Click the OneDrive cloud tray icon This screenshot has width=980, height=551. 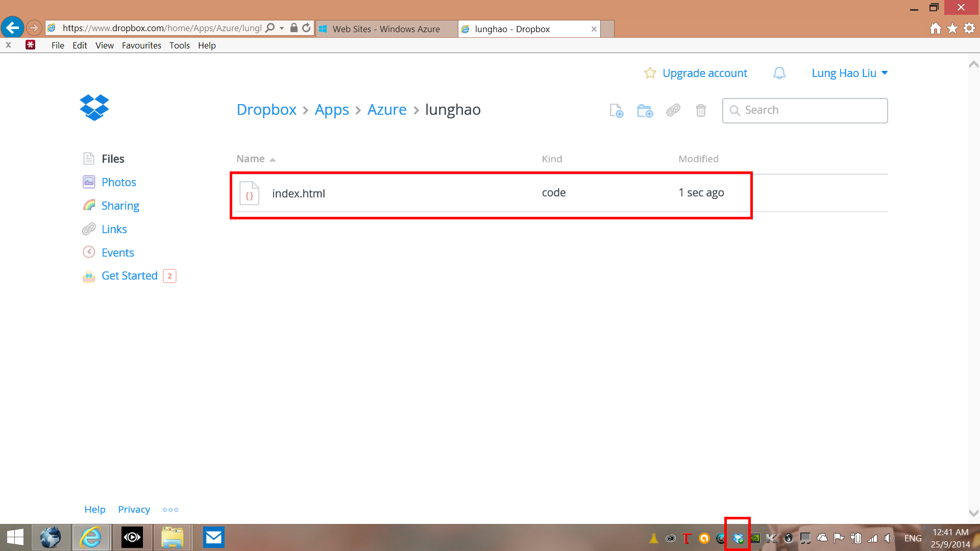point(822,538)
